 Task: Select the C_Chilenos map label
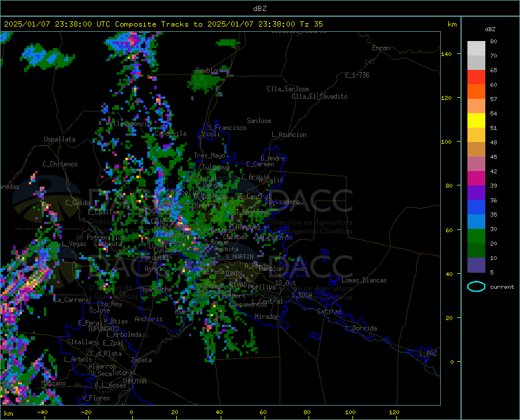tap(60, 164)
